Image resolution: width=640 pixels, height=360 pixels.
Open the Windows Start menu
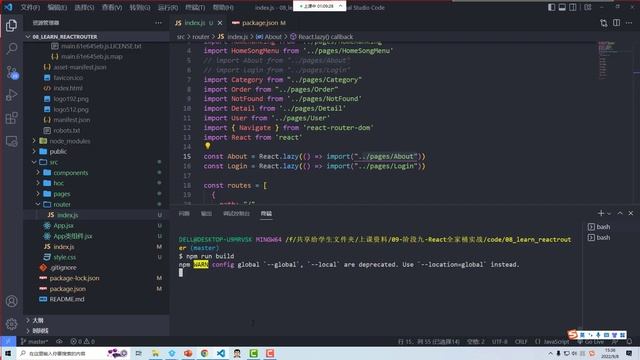8,353
